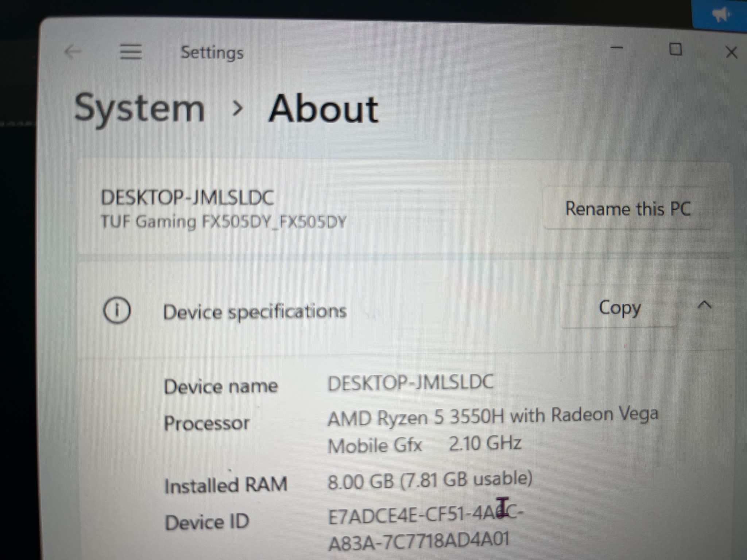Click the About breadcrumb heading

(x=323, y=108)
